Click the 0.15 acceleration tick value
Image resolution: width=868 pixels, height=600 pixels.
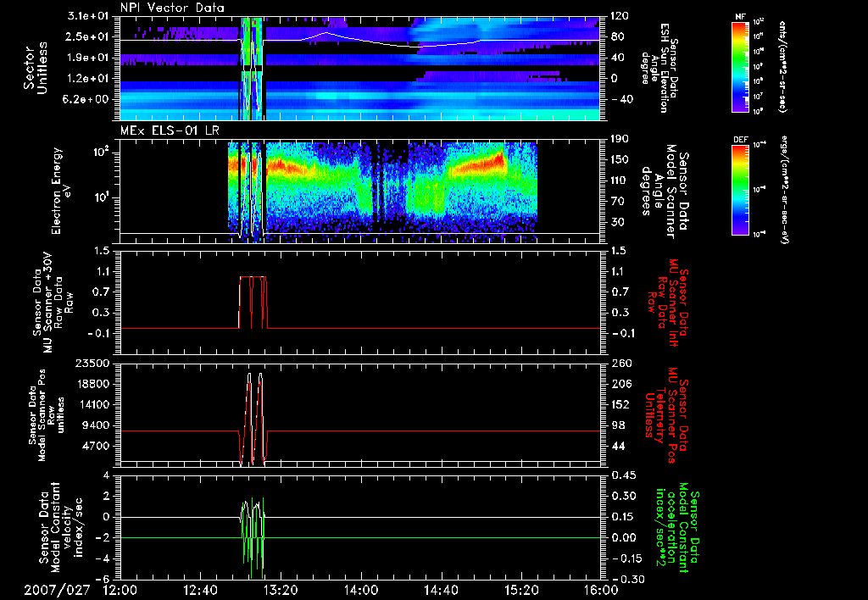click(x=623, y=517)
